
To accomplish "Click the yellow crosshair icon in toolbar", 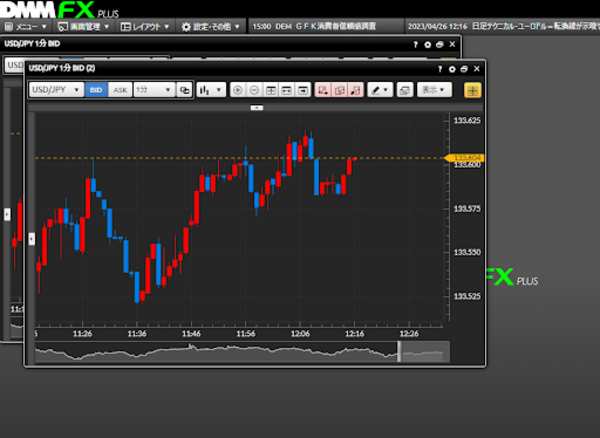I will tap(472, 89).
